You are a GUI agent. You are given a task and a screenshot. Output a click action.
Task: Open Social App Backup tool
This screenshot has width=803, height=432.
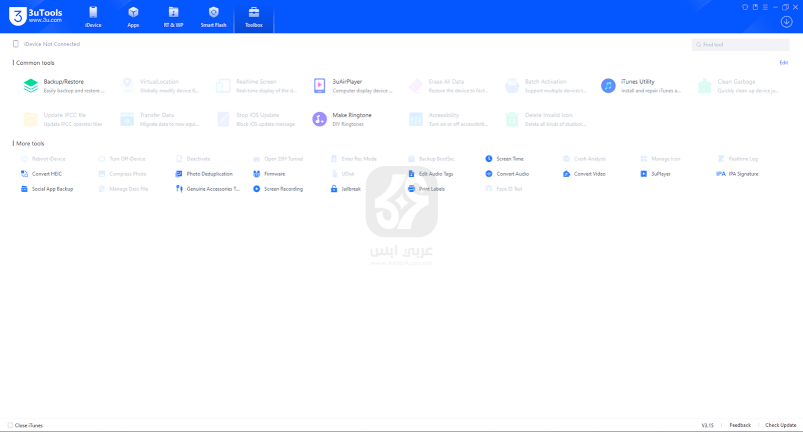(x=47, y=189)
